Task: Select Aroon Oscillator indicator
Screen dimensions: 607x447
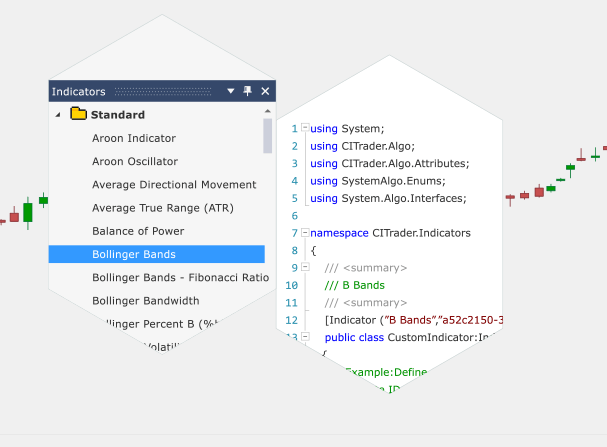Action: 135,161
